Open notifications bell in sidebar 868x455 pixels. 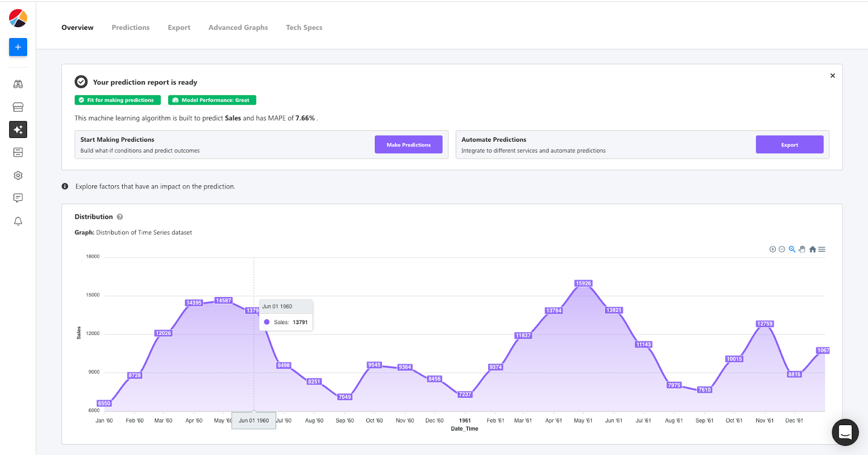pyautogui.click(x=18, y=221)
